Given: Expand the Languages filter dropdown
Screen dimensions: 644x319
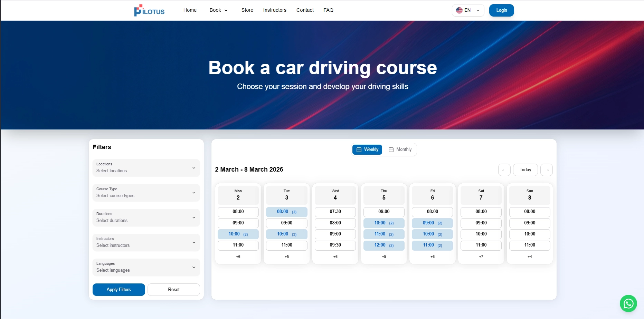Looking at the screenshot, I should pos(146,267).
